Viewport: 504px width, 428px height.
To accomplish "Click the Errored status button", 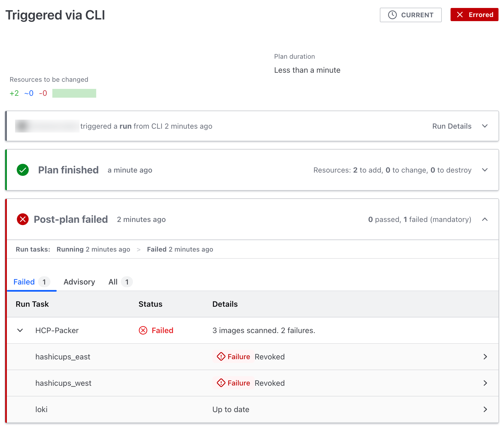I will coord(474,15).
